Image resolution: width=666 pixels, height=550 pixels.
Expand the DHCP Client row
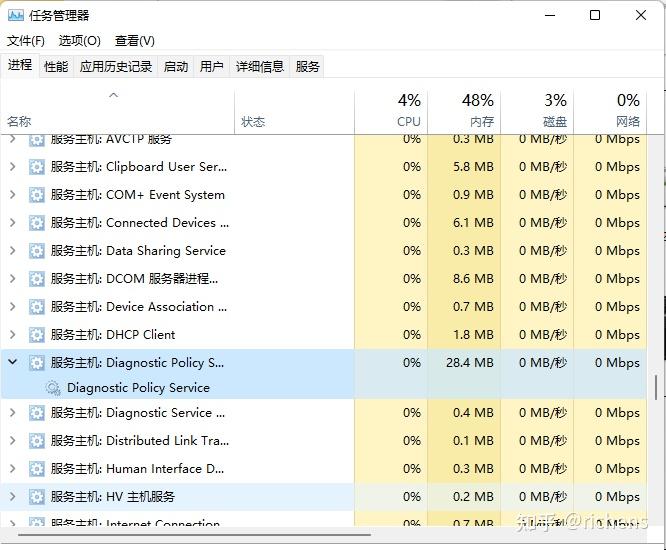13,335
